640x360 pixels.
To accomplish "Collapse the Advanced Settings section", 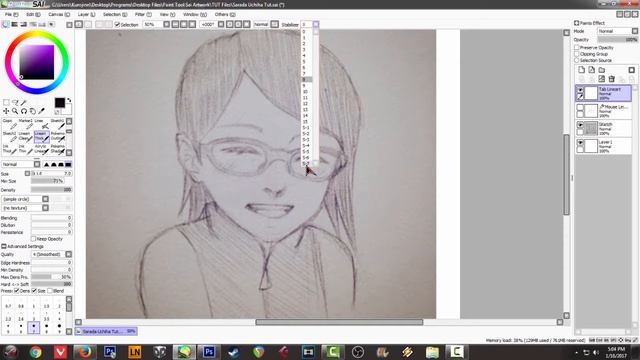I will (4, 246).
